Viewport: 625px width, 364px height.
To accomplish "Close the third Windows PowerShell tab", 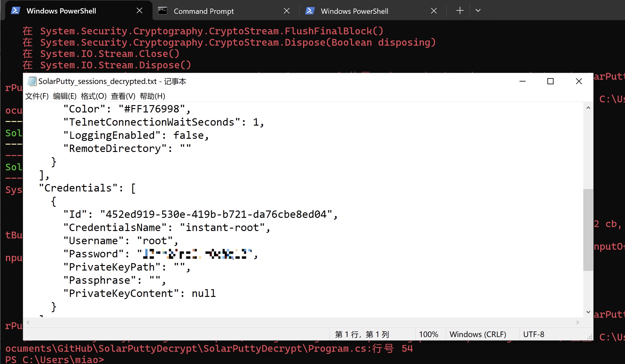I will pos(434,11).
